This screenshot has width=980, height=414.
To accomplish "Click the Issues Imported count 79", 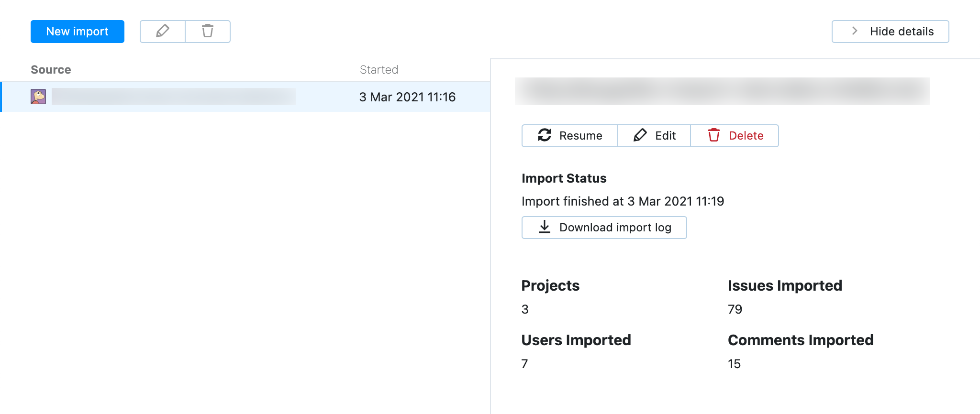I will pos(735,309).
